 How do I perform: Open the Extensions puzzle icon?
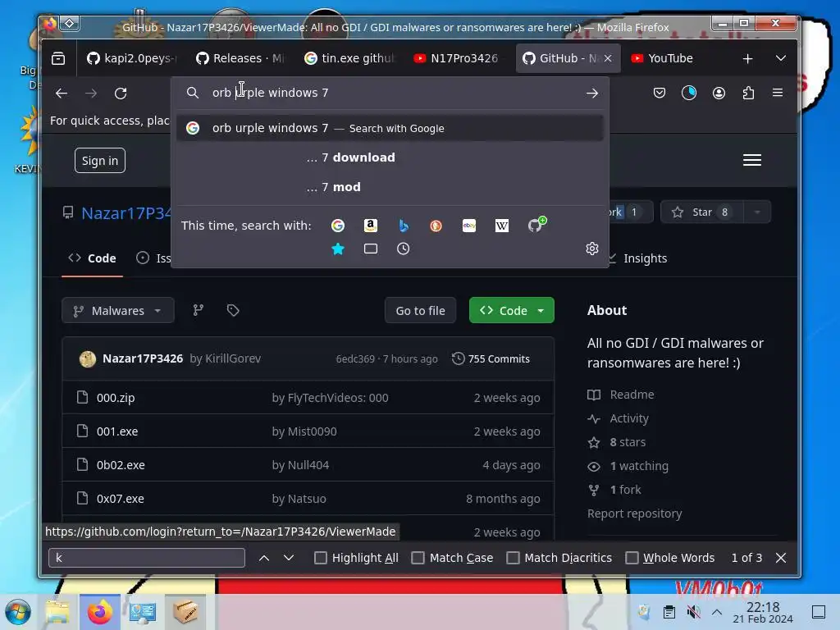click(x=748, y=94)
